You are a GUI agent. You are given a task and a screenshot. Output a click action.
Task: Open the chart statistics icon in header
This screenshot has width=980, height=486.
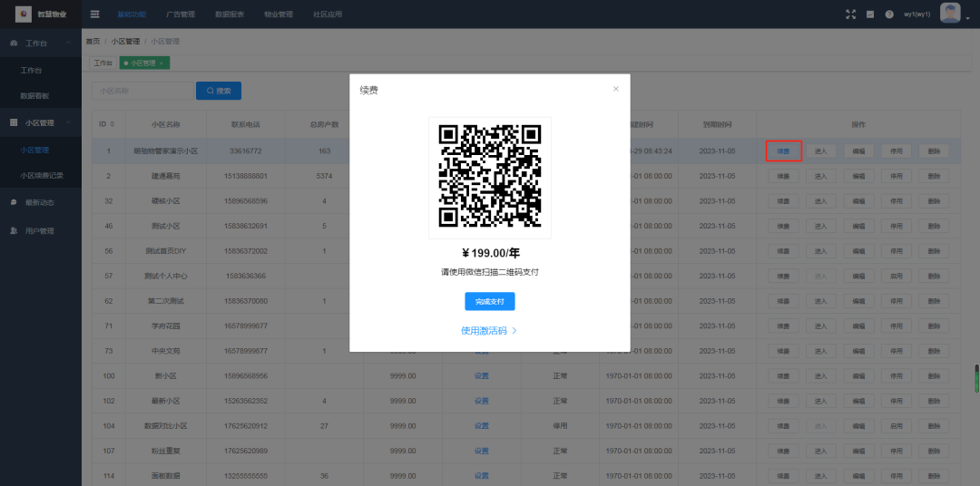pos(870,14)
